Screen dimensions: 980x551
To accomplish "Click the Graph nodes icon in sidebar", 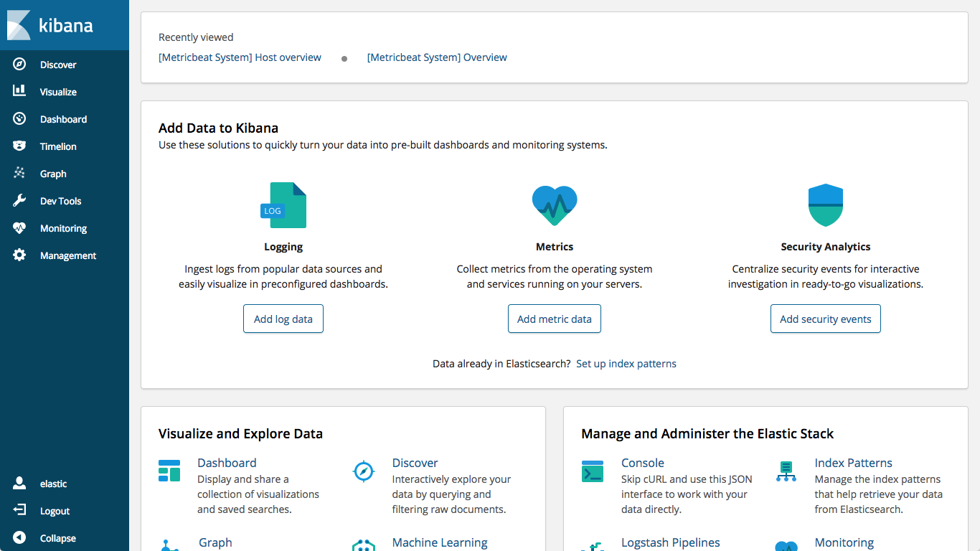I will [x=19, y=174].
